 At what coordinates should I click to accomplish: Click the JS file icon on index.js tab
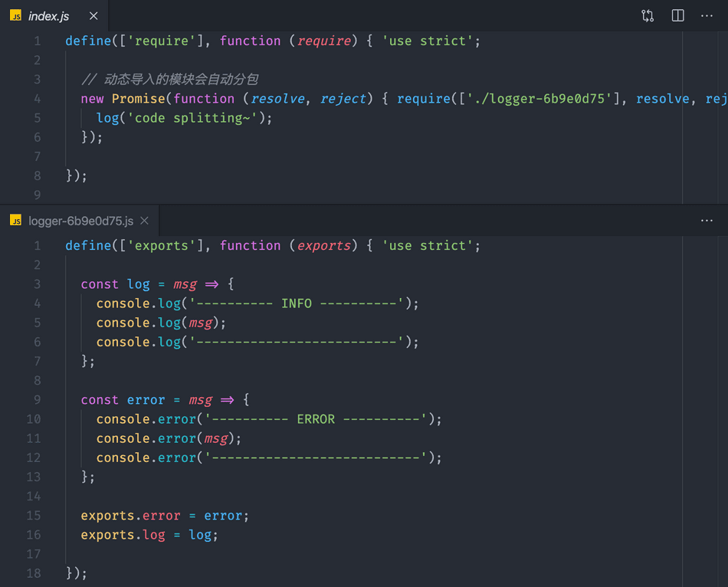coord(15,16)
